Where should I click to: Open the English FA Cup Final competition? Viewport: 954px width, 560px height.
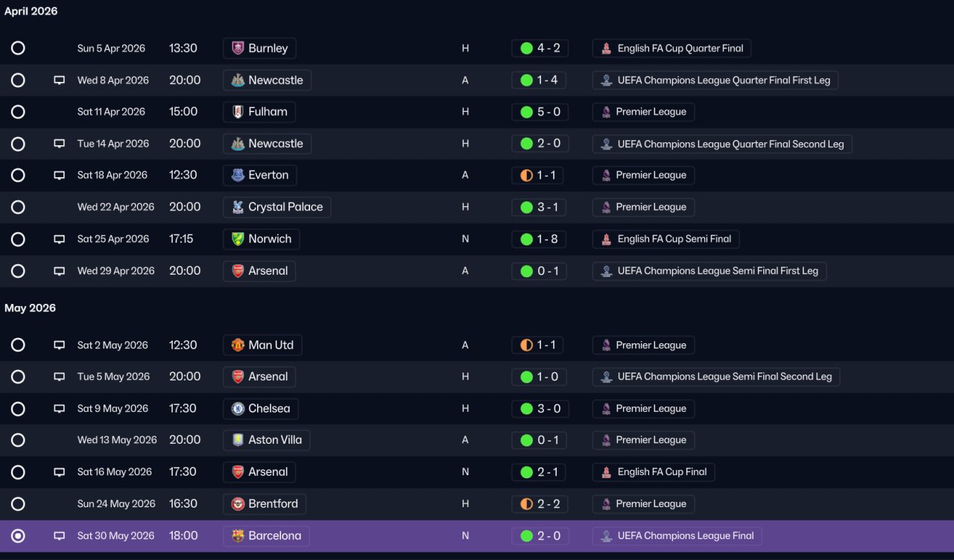(x=654, y=472)
